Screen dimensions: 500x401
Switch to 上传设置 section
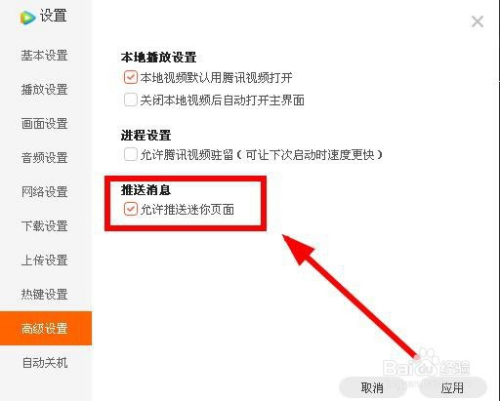[45, 260]
